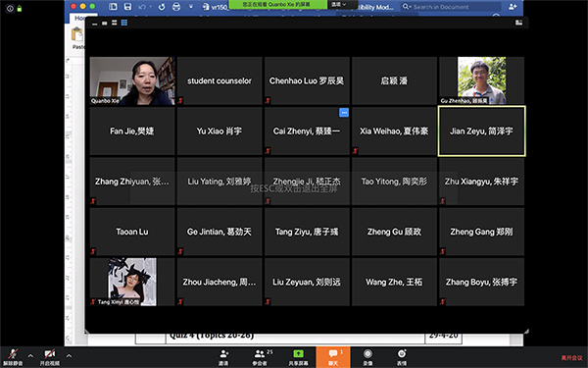Open audio options arrow beside unmute
This screenshot has width=588, height=368.
coord(30,356)
